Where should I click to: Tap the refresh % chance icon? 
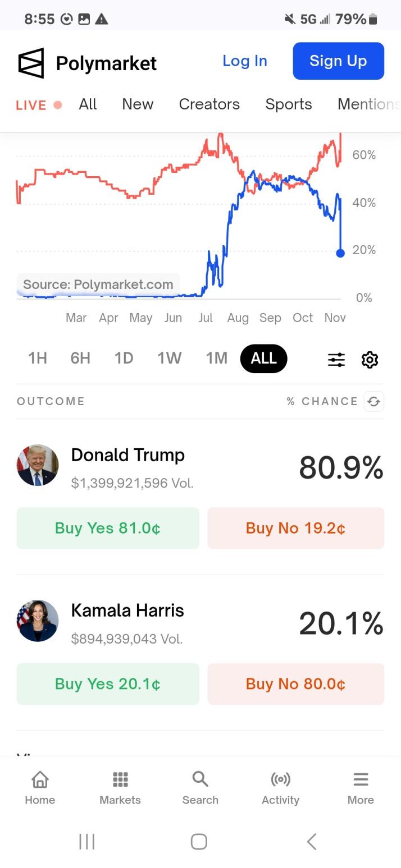(373, 402)
